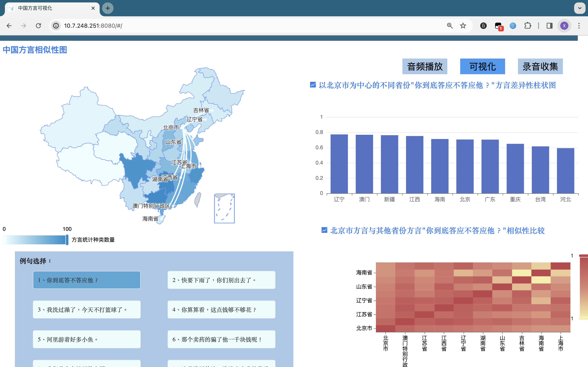Open the zoom magnifier icon in address bar

tap(450, 26)
